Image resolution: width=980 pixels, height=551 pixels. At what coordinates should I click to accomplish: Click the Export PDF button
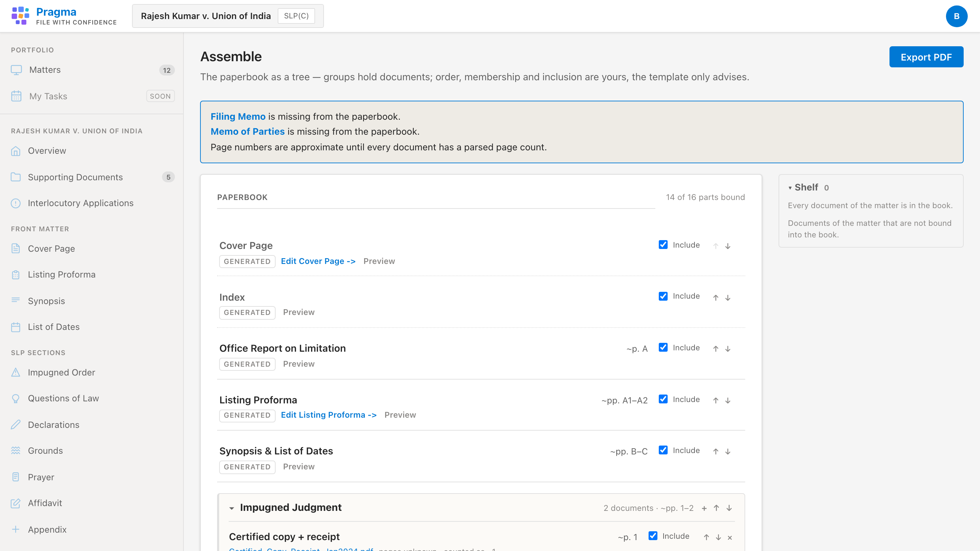click(926, 57)
